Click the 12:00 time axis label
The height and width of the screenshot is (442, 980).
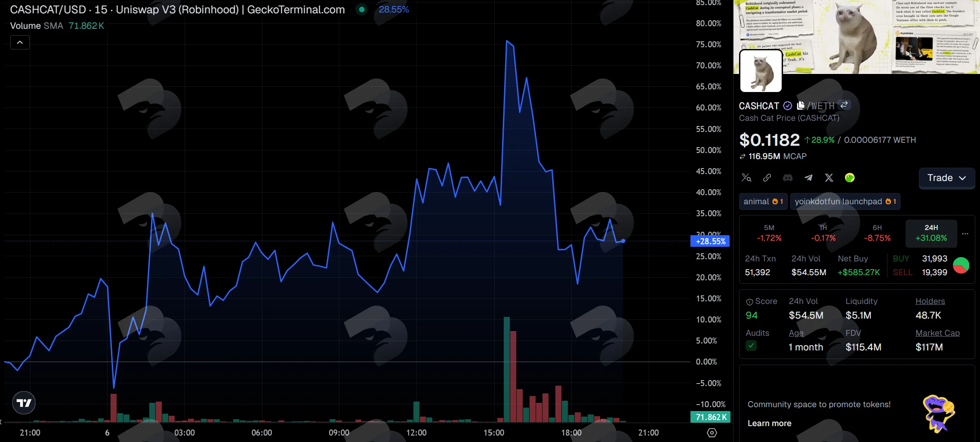tap(416, 433)
